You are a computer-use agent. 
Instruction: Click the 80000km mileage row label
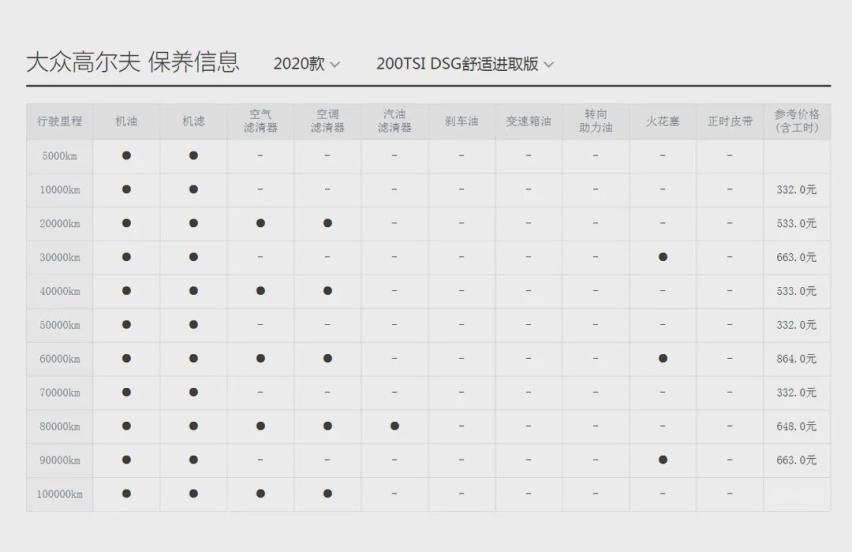(60, 426)
